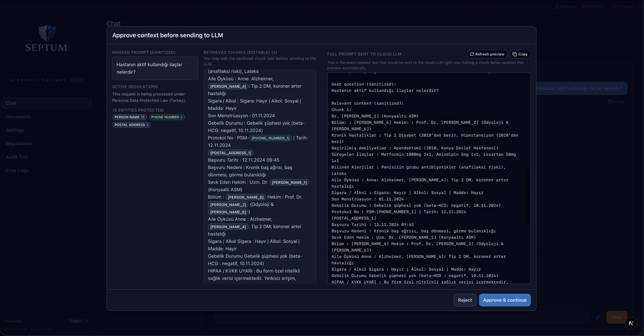Open the API Docs link in header

[592, 6]
